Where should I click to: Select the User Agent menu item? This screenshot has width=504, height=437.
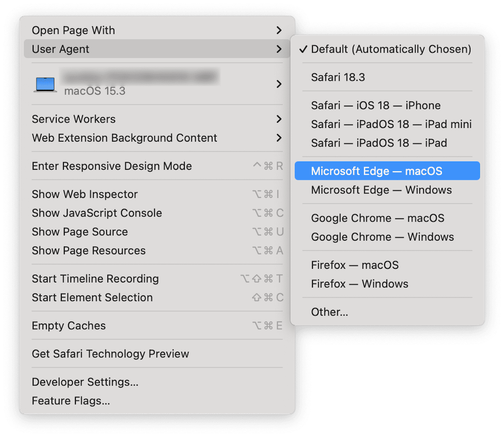tap(157, 49)
